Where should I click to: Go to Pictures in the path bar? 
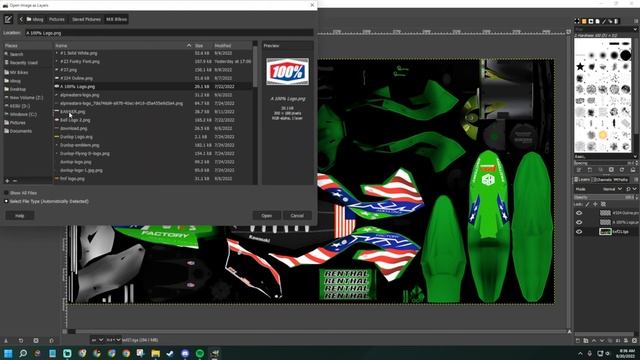pos(57,19)
